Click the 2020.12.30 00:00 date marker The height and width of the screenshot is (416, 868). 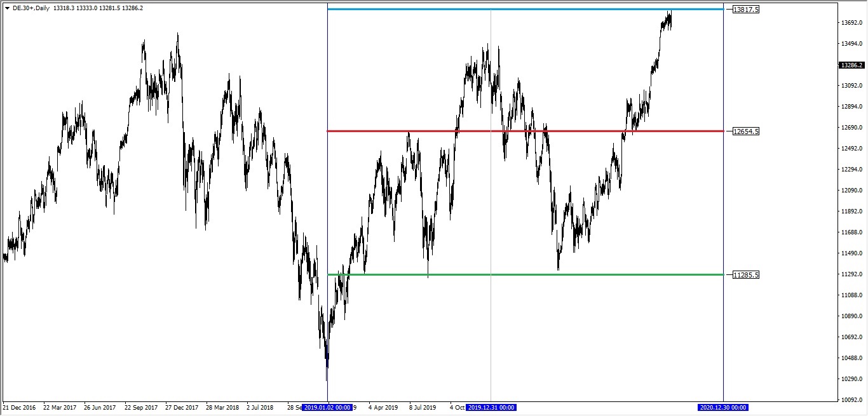click(723, 408)
